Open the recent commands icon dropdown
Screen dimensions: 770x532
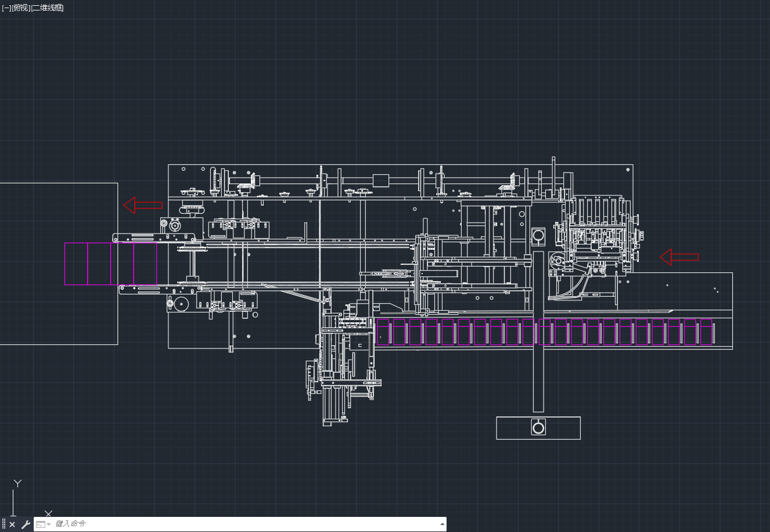(44, 524)
